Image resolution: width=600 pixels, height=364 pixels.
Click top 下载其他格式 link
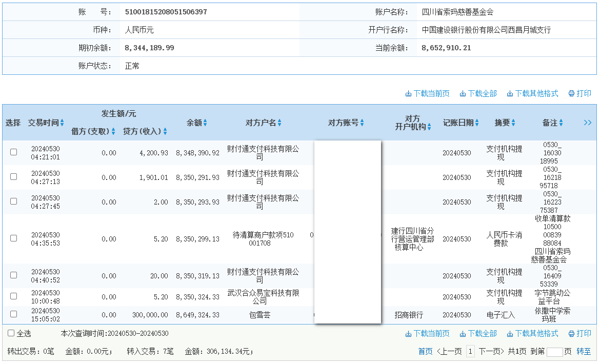click(x=533, y=94)
